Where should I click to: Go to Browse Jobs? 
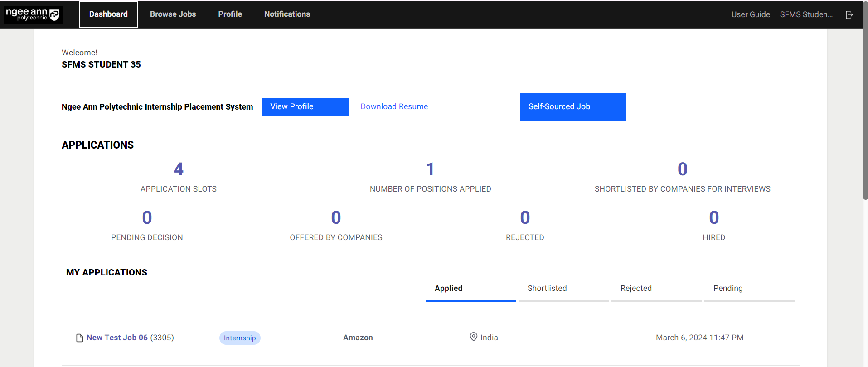pos(173,14)
